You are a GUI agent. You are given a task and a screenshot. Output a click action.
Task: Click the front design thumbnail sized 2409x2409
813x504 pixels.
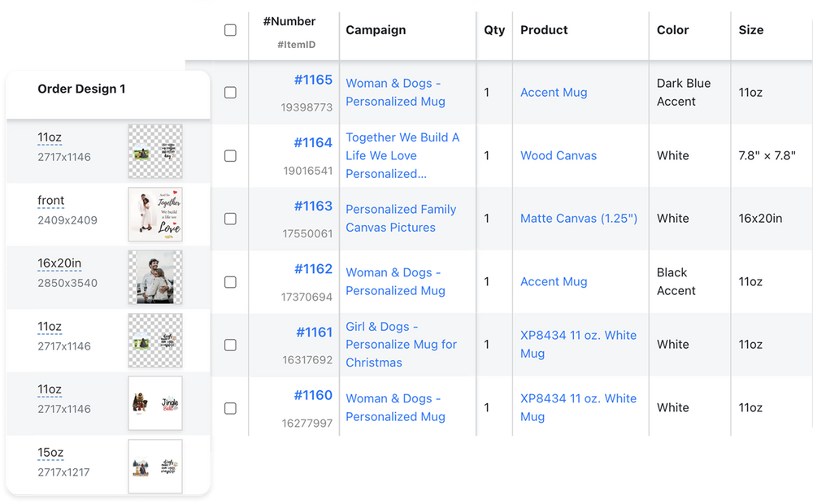click(154, 215)
